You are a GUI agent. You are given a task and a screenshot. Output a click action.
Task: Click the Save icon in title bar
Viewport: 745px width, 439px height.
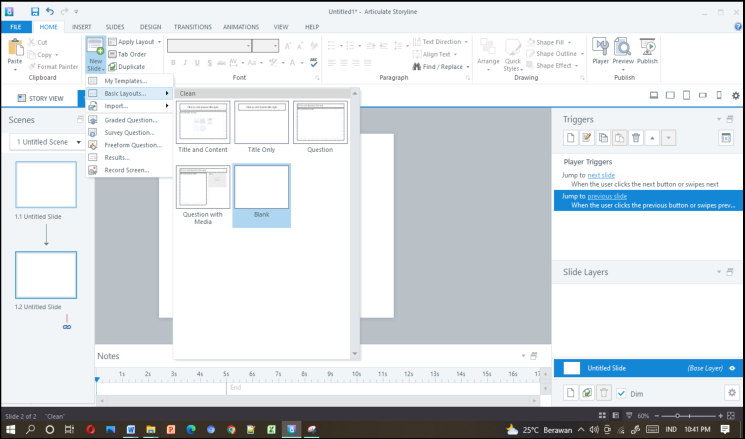[x=35, y=11]
